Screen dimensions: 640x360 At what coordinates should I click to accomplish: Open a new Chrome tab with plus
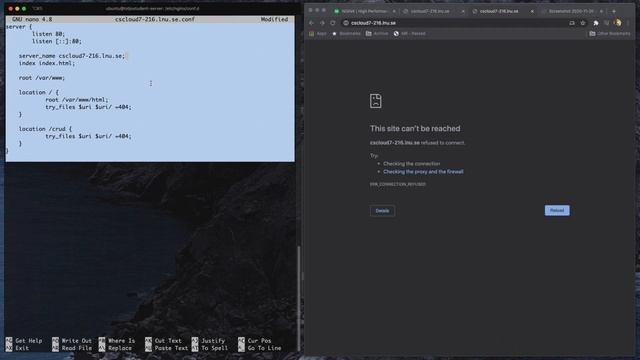pyautogui.click(x=613, y=11)
